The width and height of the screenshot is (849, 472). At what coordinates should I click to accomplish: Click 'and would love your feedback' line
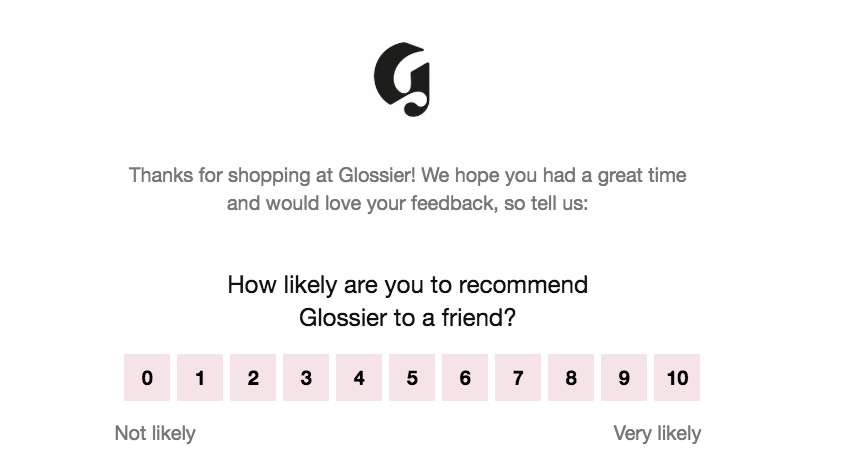pos(361,204)
